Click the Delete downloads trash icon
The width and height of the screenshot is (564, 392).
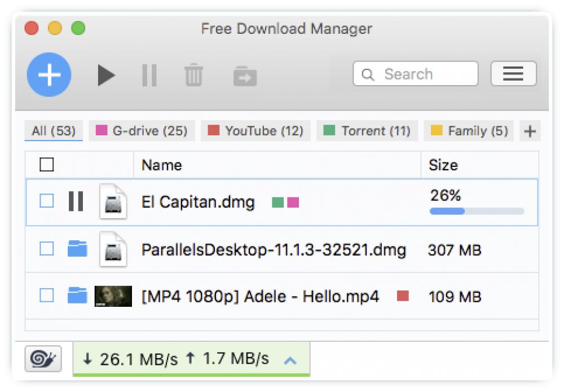(193, 75)
